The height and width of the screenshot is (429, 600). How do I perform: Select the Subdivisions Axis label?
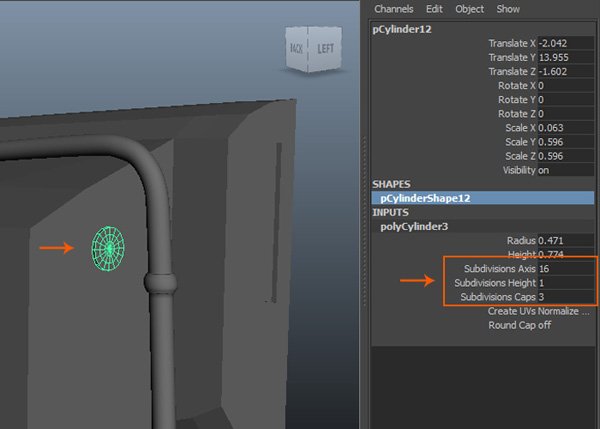pos(500,269)
